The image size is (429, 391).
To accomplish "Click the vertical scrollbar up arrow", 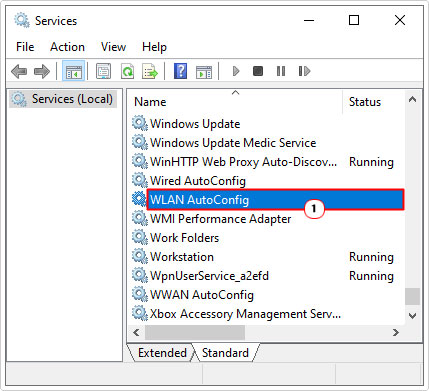I will click(412, 99).
